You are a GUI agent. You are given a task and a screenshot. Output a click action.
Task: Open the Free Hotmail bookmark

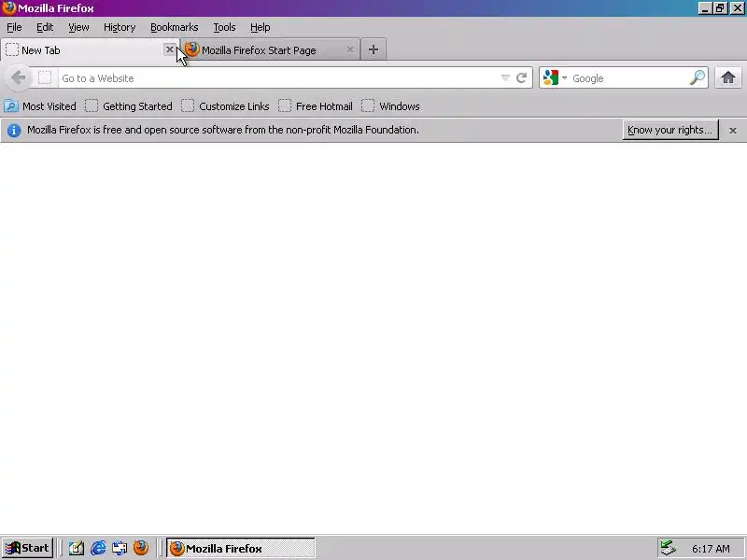pos(315,106)
